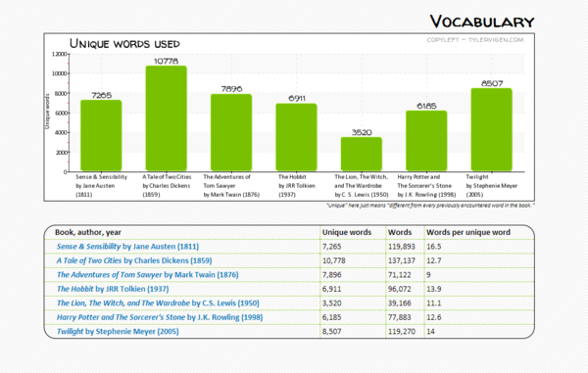Open The Hobbit by JRR Tolkien link
Viewport: 588px width, 373px height.
pos(113,289)
